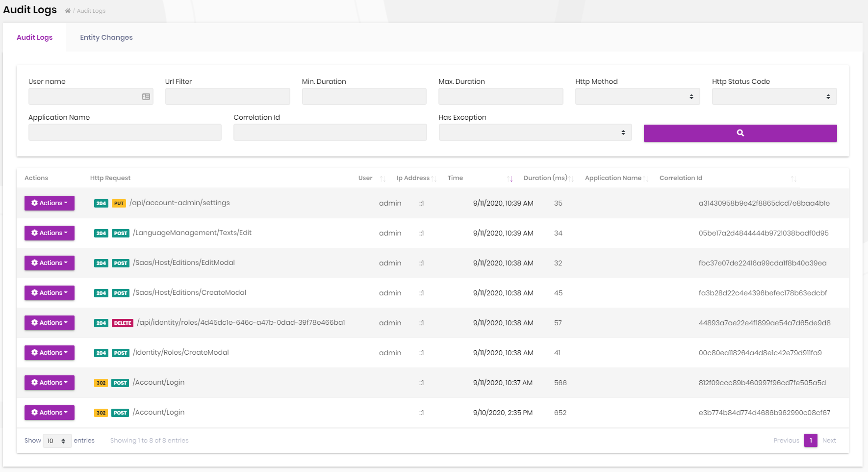The width and height of the screenshot is (868, 472).
Task: Open Actions menu for /LanguageManagement/Texts/Edit row
Action: pyautogui.click(x=50, y=233)
